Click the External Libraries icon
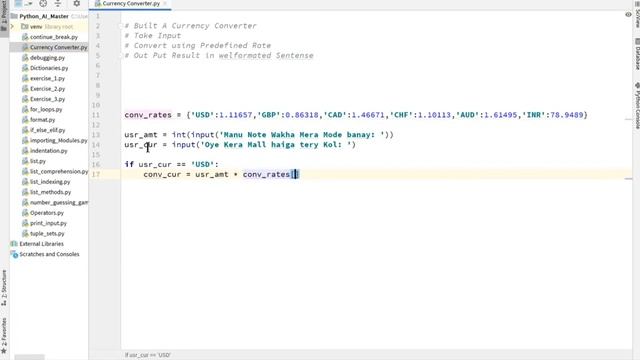The height and width of the screenshot is (360, 640). pos(14,244)
